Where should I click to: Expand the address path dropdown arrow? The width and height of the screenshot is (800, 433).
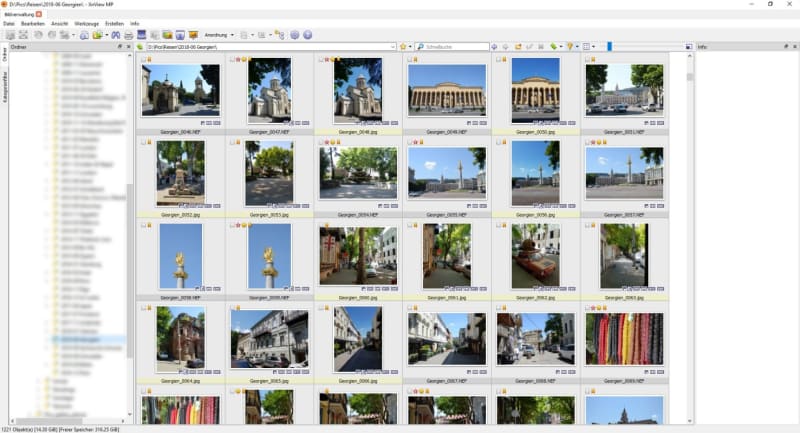point(392,47)
